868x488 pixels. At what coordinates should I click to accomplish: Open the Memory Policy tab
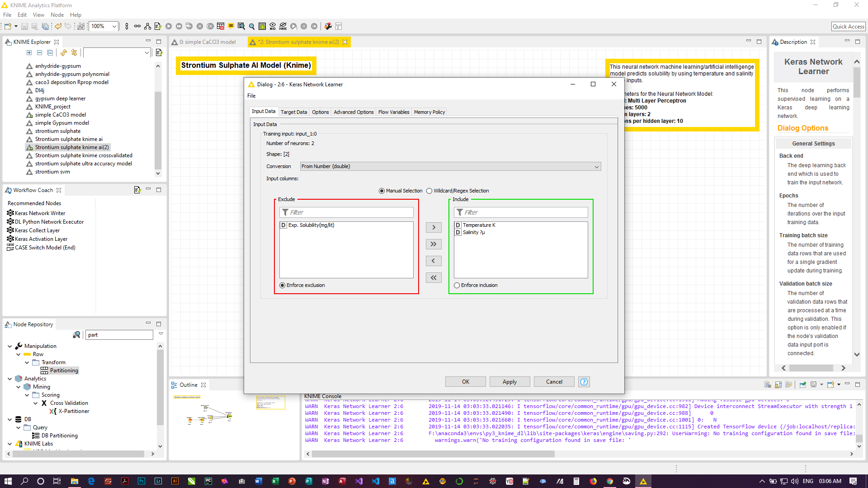[x=429, y=112]
